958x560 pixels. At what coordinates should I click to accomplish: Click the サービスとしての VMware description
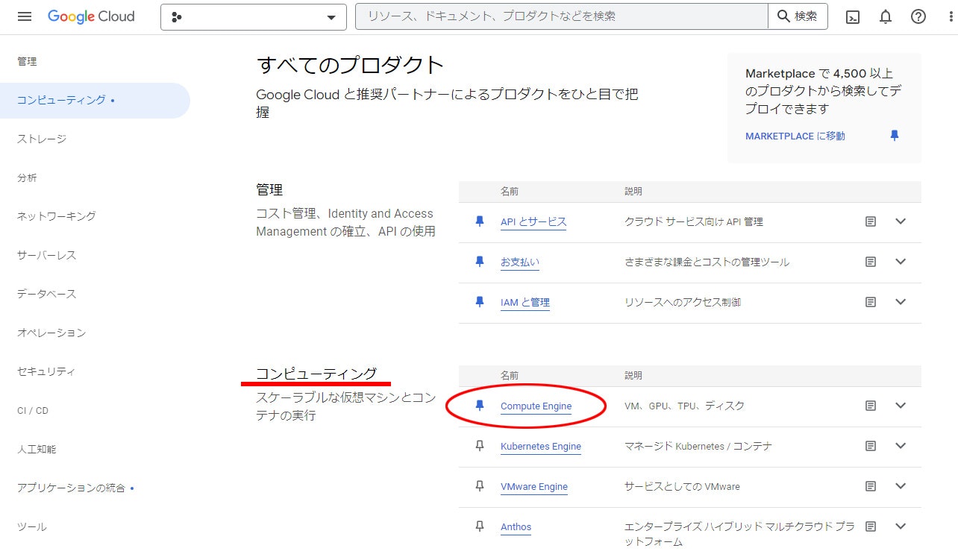tap(682, 486)
